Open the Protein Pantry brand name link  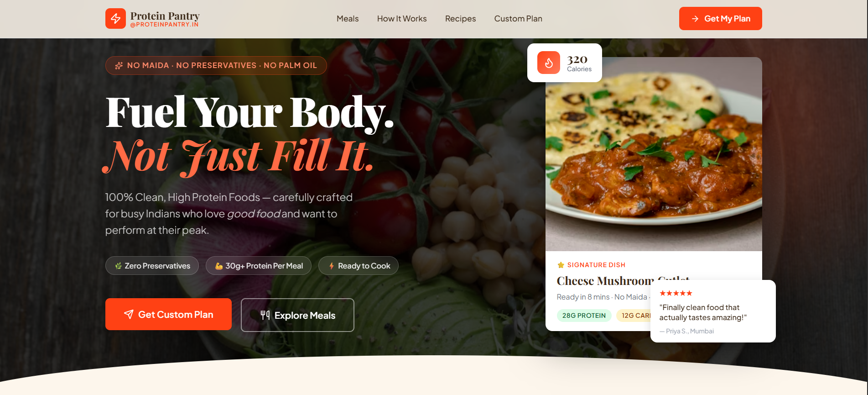[165, 16]
